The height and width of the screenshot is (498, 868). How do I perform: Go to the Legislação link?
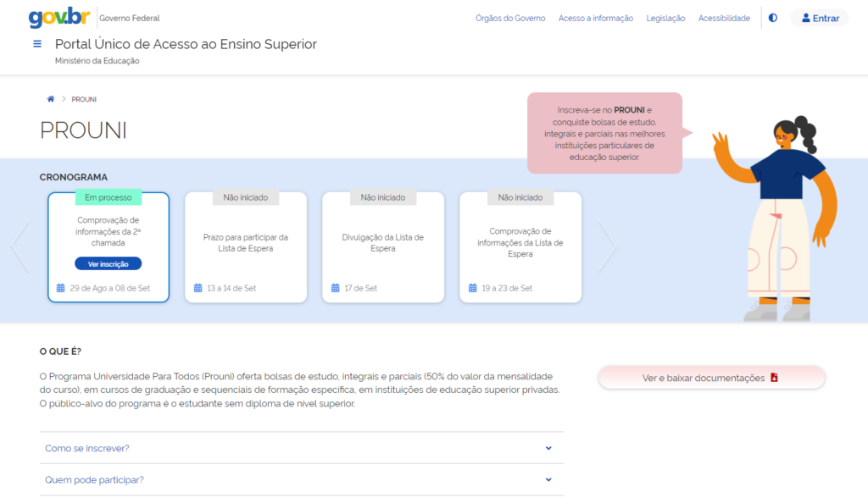[x=665, y=18]
